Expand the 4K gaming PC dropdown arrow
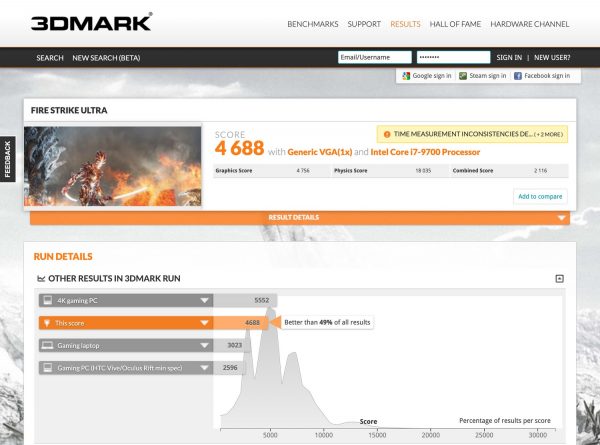Image resolution: width=600 pixels, height=445 pixels. tap(204, 300)
